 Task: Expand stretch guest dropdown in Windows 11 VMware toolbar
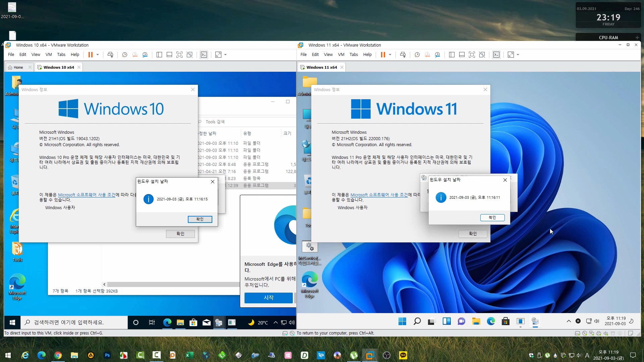(x=518, y=55)
